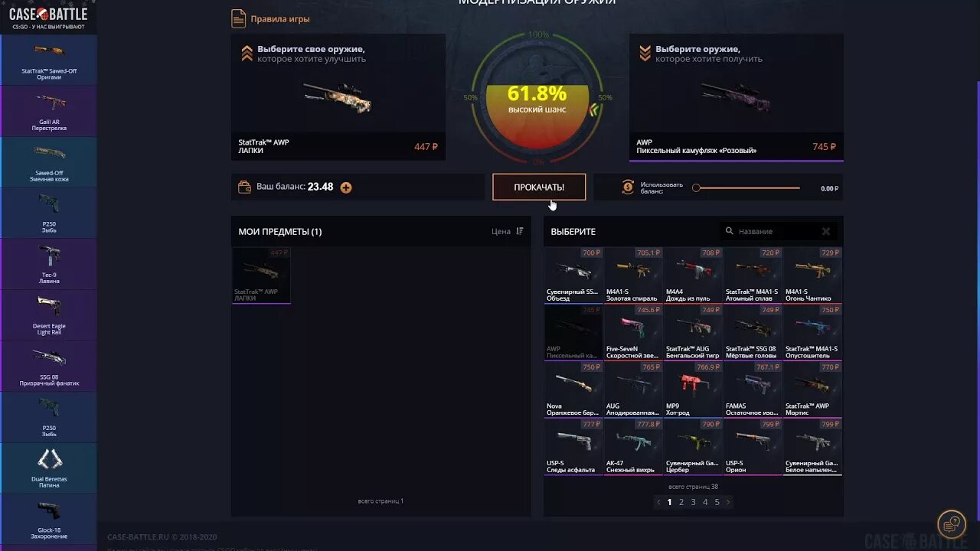Click the Case Battle logo
Image resolution: width=980 pixels, height=551 pixels.
[x=48, y=15]
